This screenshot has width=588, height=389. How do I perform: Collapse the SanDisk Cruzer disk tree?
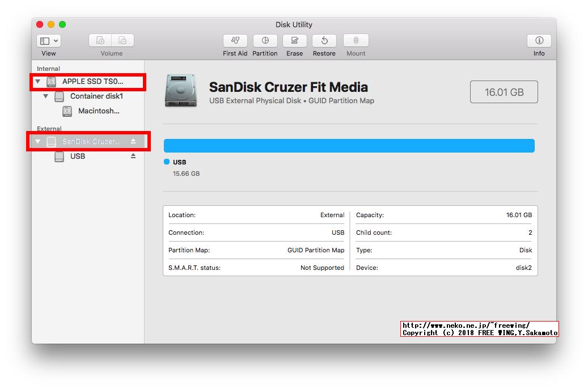(x=38, y=141)
